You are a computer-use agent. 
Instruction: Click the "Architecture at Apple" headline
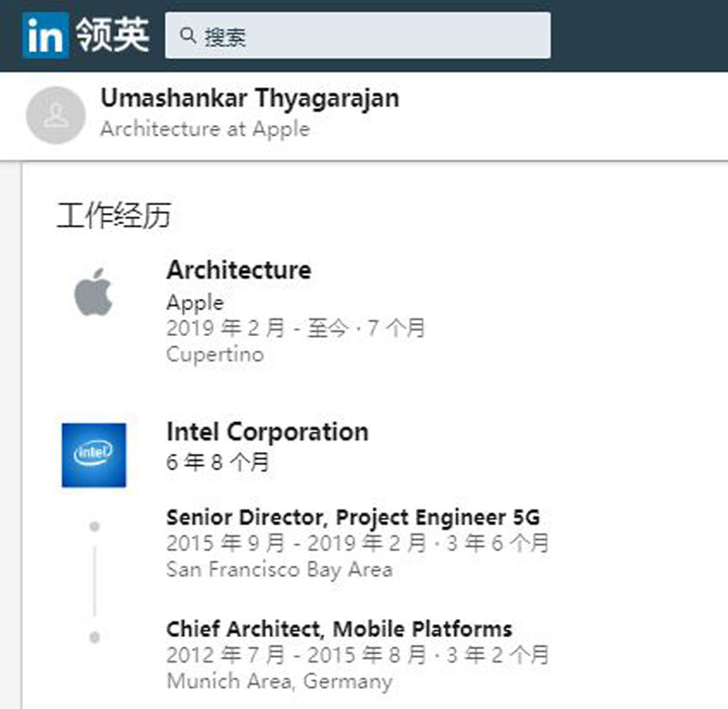[x=205, y=128]
